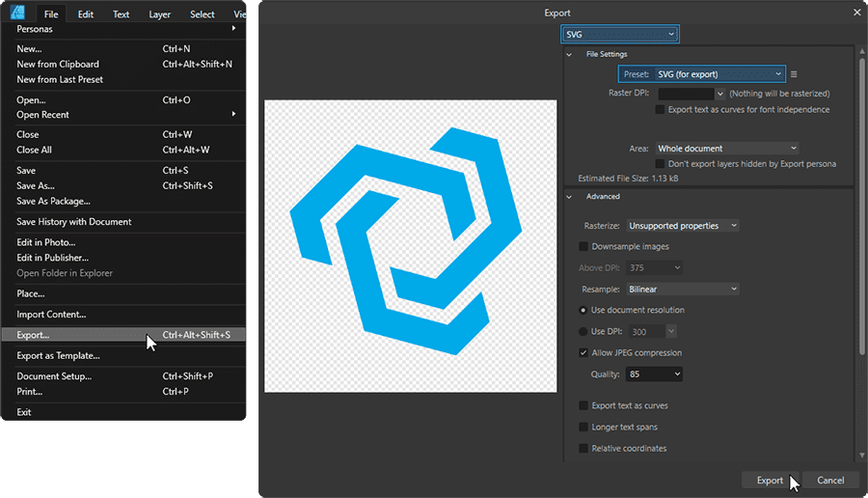Open the Text menu
This screenshot has width=868, height=498.
[x=121, y=14]
